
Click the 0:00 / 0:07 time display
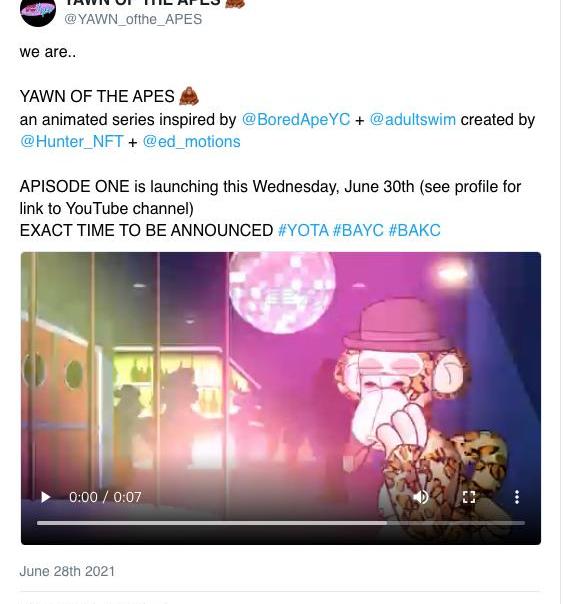(105, 497)
